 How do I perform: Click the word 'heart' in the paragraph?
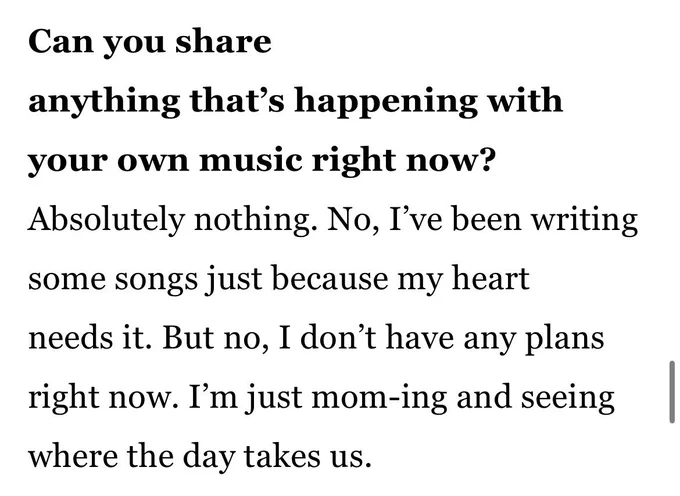click(x=490, y=279)
